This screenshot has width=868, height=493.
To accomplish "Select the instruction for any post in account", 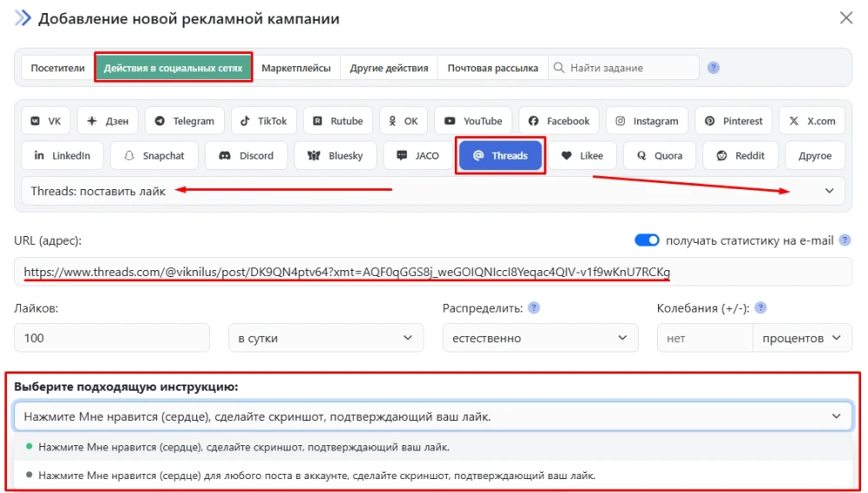I will click(x=317, y=476).
